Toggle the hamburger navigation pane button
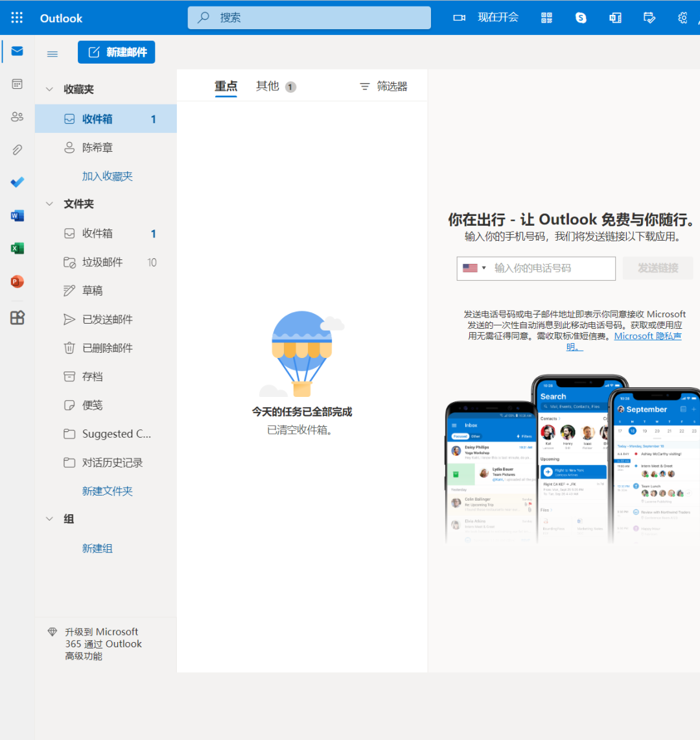The image size is (700, 740). [52, 54]
